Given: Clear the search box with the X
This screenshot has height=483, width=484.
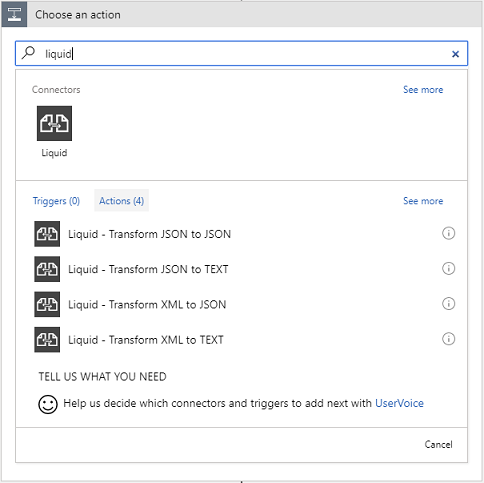Looking at the screenshot, I should point(455,54).
